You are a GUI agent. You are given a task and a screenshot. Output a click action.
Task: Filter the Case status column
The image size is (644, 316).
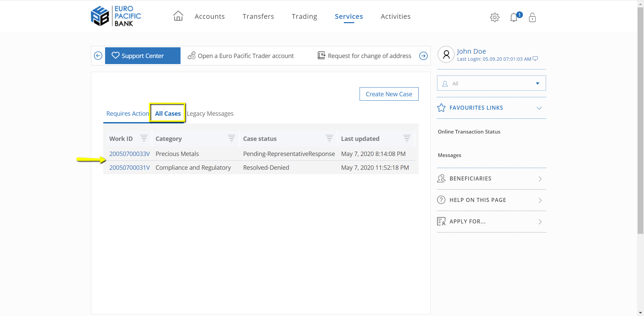click(x=329, y=138)
